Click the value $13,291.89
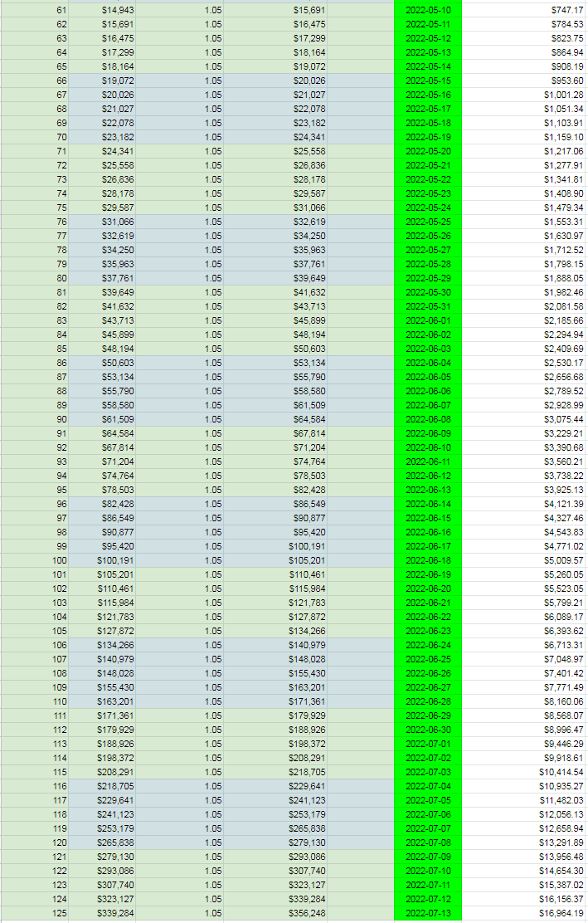The image size is (588, 923). (561, 843)
